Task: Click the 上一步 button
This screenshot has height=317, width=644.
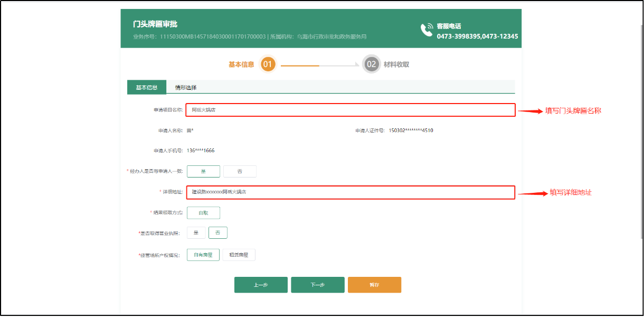Action: tap(261, 284)
